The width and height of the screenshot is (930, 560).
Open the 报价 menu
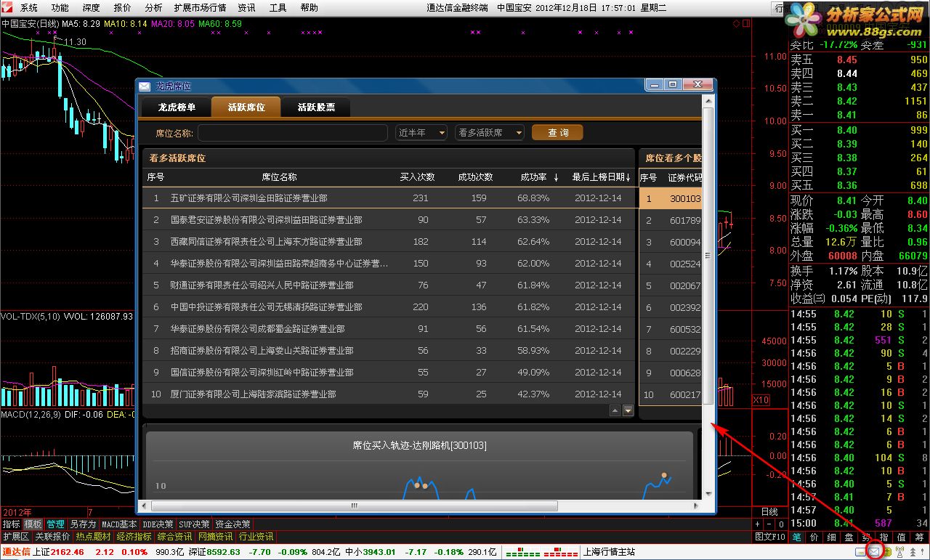(123, 8)
